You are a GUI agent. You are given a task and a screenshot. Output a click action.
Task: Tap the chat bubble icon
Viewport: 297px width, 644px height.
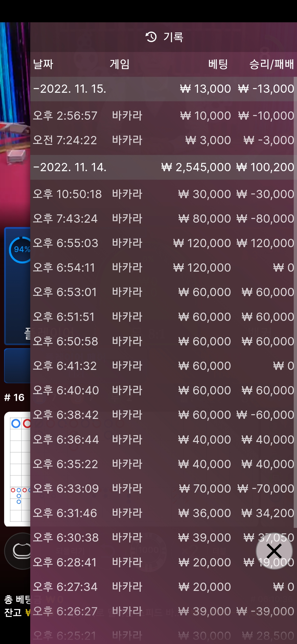click(21, 551)
